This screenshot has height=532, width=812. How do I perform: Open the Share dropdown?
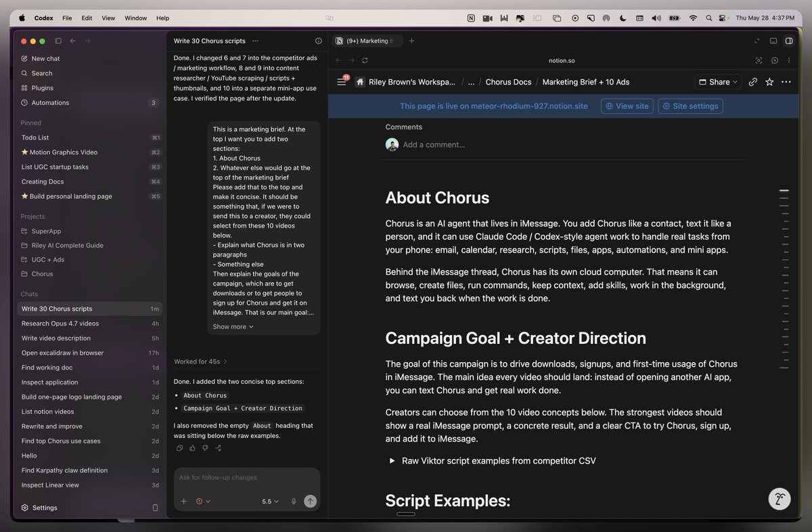[719, 82]
